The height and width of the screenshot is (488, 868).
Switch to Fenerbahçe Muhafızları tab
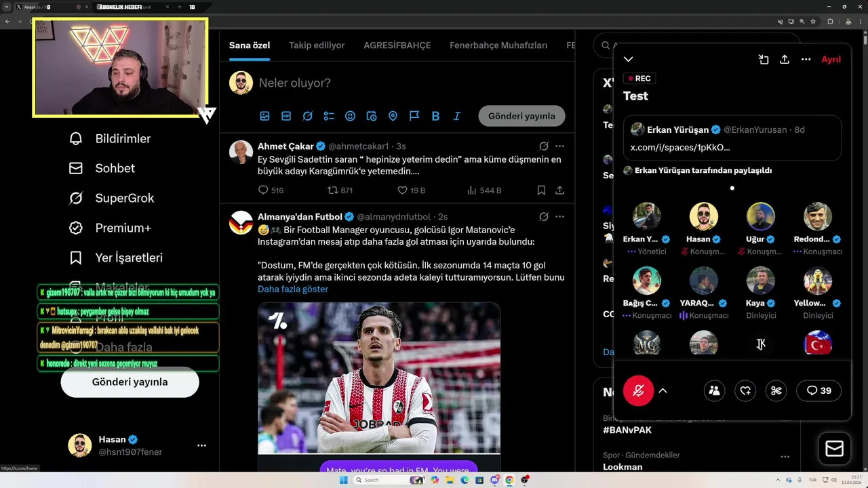coord(498,45)
